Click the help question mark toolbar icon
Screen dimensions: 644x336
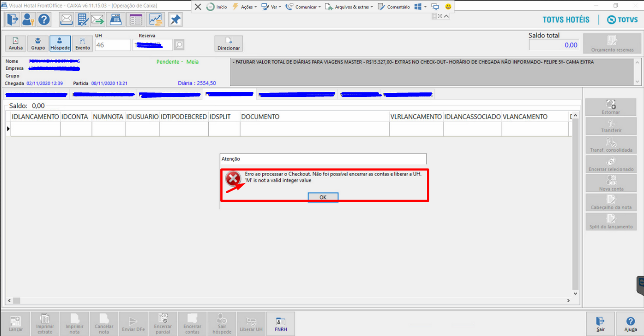pyautogui.click(x=44, y=19)
